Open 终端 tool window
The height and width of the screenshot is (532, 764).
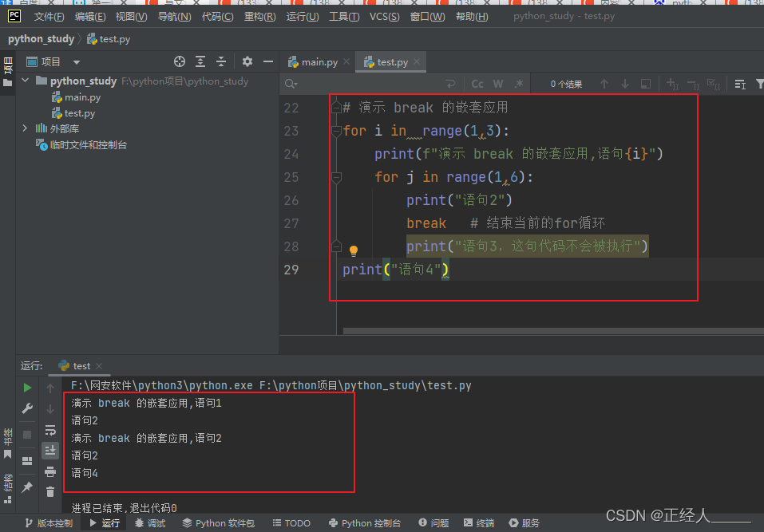point(478,523)
